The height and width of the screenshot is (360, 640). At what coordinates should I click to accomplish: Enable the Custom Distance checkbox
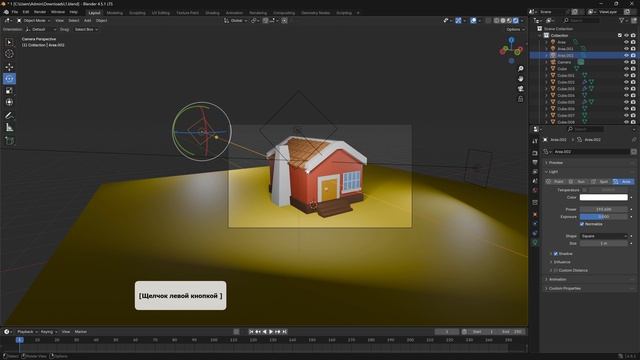click(x=556, y=270)
